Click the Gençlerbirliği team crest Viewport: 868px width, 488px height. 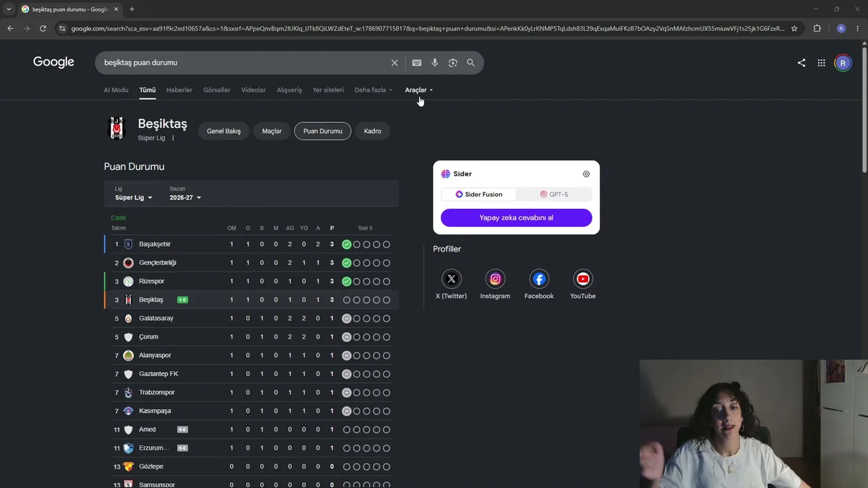(x=128, y=263)
